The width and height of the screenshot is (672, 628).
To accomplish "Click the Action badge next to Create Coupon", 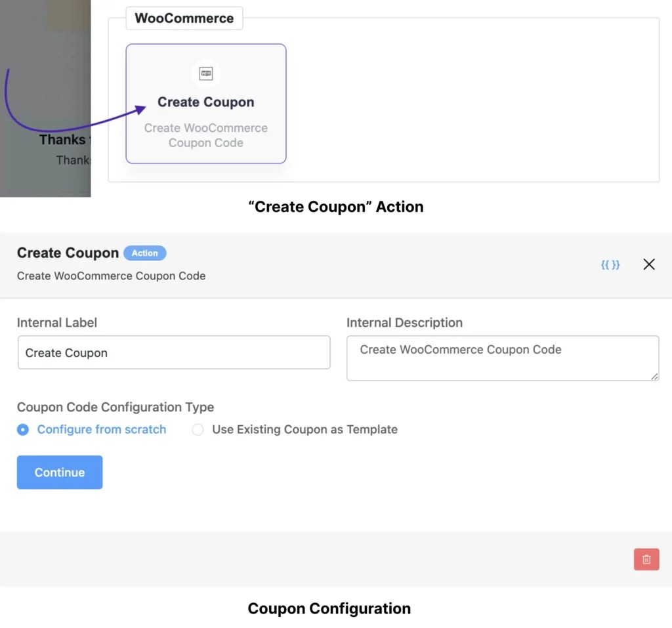I will pyautogui.click(x=145, y=253).
